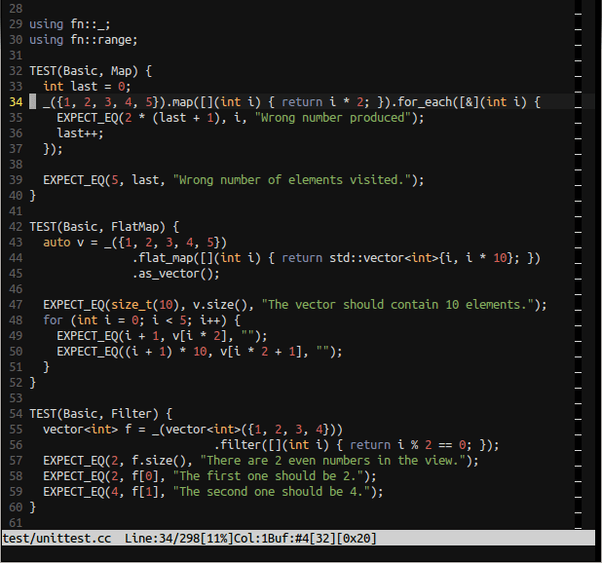This screenshot has height=563, width=602.
Task: Click the '.flat_map' call on line 44
Action: (162, 258)
